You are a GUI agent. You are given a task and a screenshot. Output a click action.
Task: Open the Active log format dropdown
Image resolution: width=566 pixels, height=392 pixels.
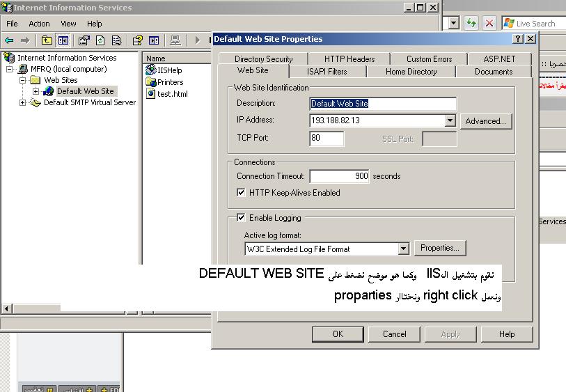pyautogui.click(x=403, y=249)
